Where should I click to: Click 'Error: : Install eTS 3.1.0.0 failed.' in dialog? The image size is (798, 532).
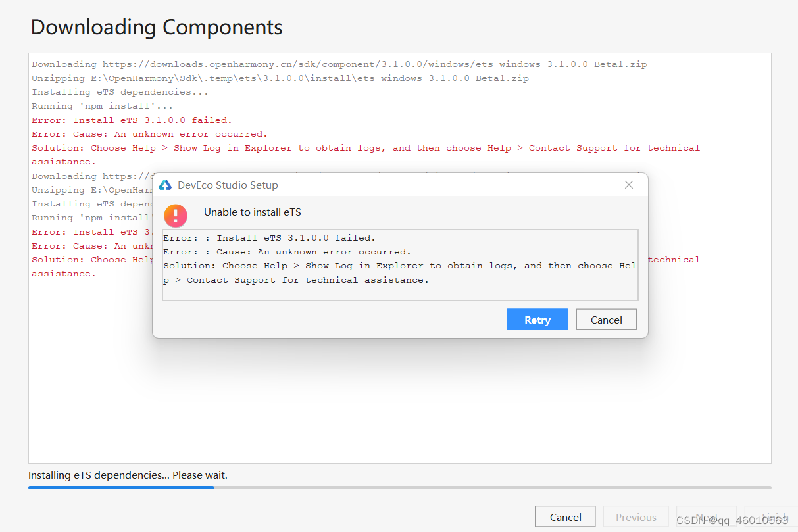pyautogui.click(x=269, y=238)
